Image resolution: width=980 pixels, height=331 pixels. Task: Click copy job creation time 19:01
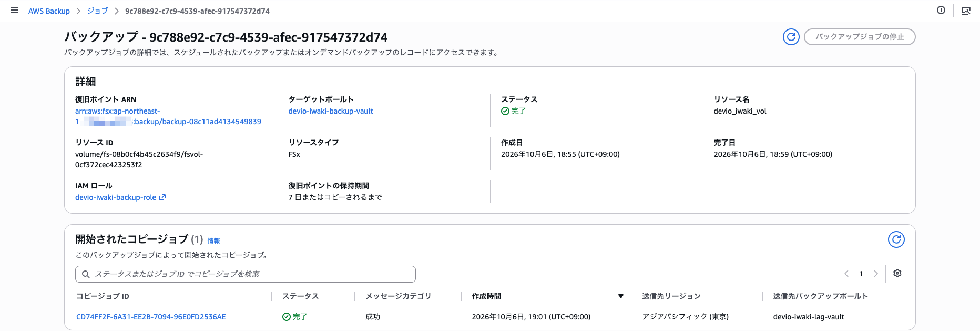coord(531,317)
